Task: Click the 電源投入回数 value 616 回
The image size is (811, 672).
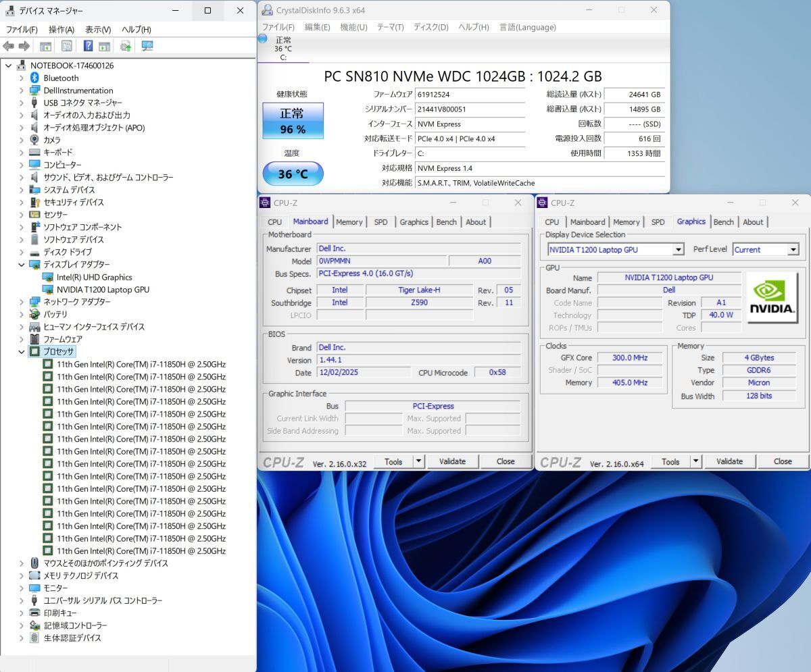Action: (x=634, y=138)
